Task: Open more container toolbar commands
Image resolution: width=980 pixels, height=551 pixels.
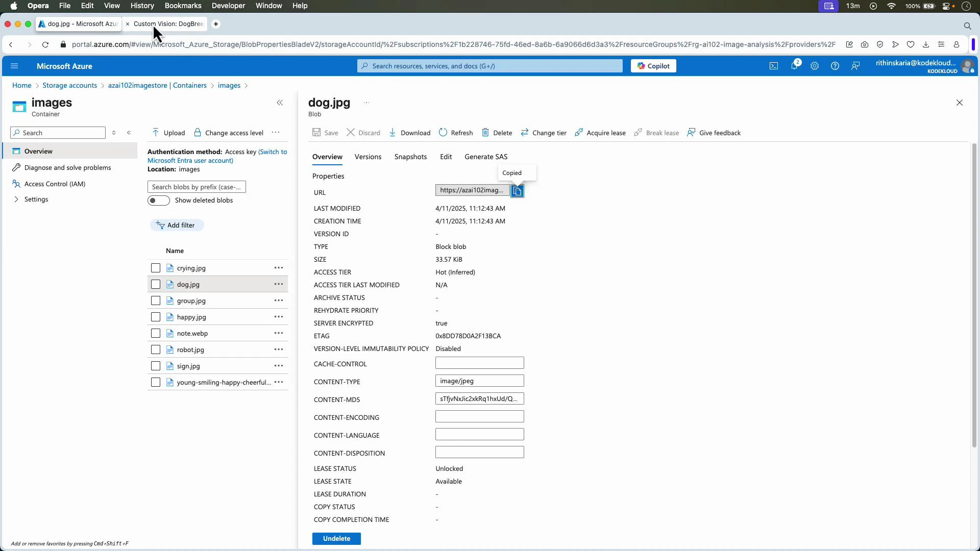Action: point(276,133)
